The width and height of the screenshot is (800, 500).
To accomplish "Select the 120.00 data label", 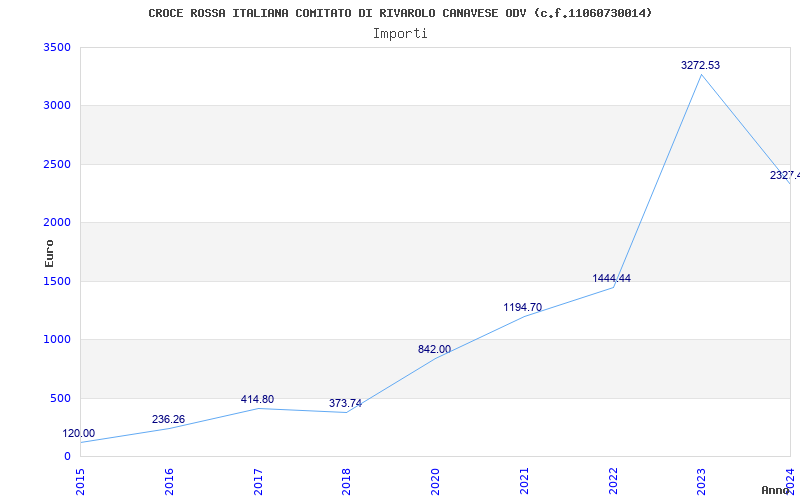I will click(79, 433).
